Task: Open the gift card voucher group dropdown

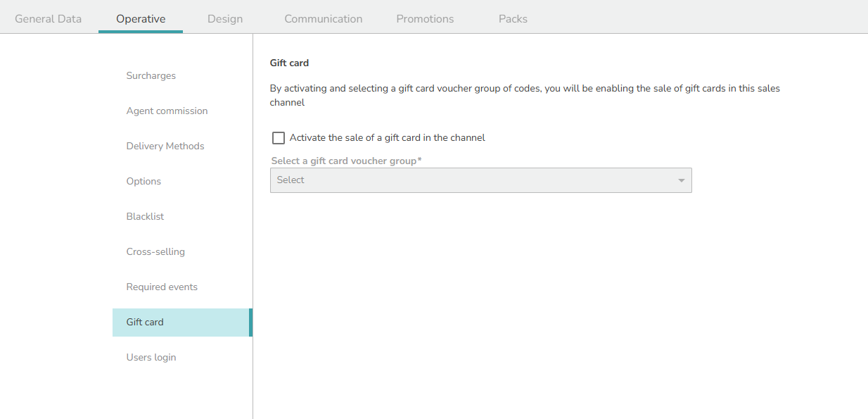Action: click(481, 180)
